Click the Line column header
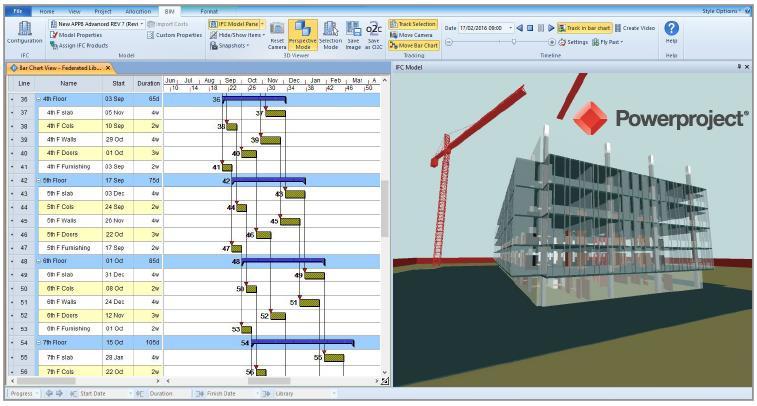Viewport: 757px width, 406px height. [x=24, y=84]
